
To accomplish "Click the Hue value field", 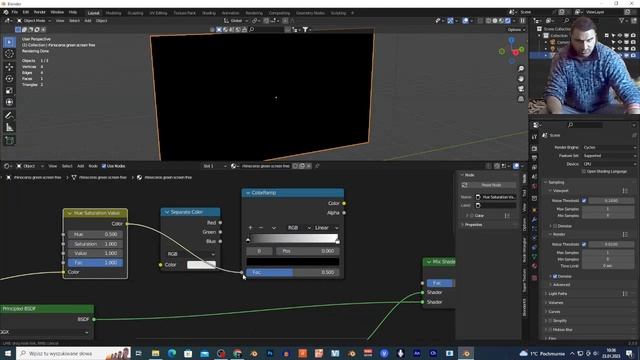I will 96,234.
